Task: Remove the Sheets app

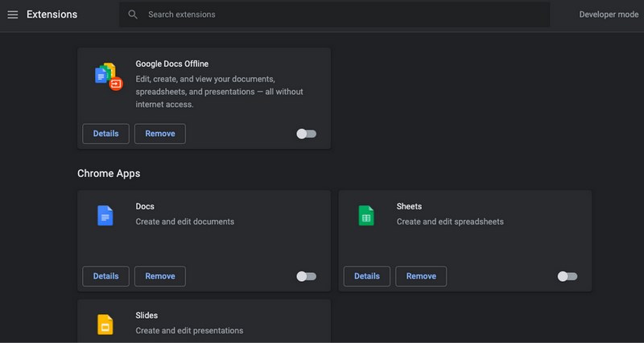Action: (421, 276)
